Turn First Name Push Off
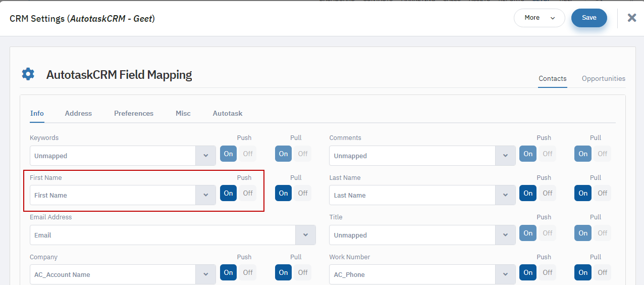Image resolution: width=644 pixels, height=285 pixels. (248, 193)
